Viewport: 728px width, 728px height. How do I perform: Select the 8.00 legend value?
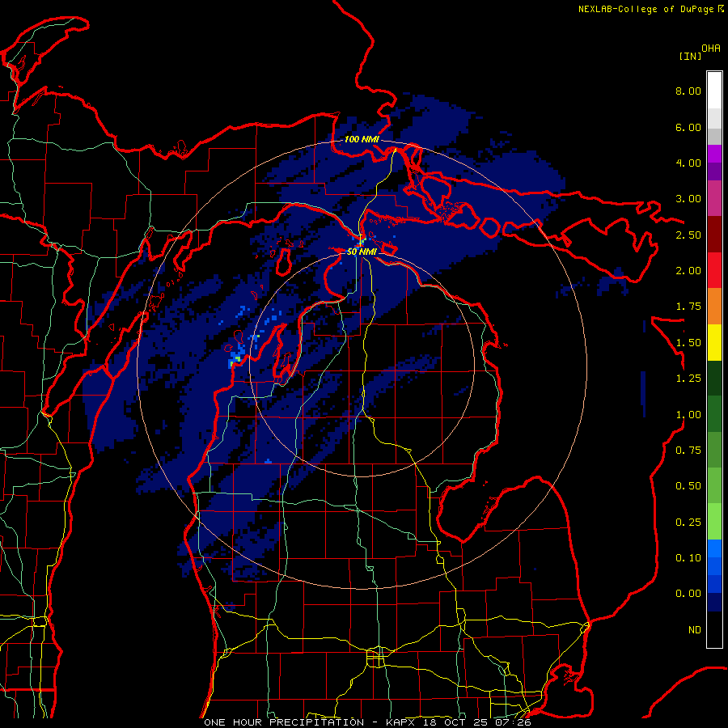(x=688, y=91)
